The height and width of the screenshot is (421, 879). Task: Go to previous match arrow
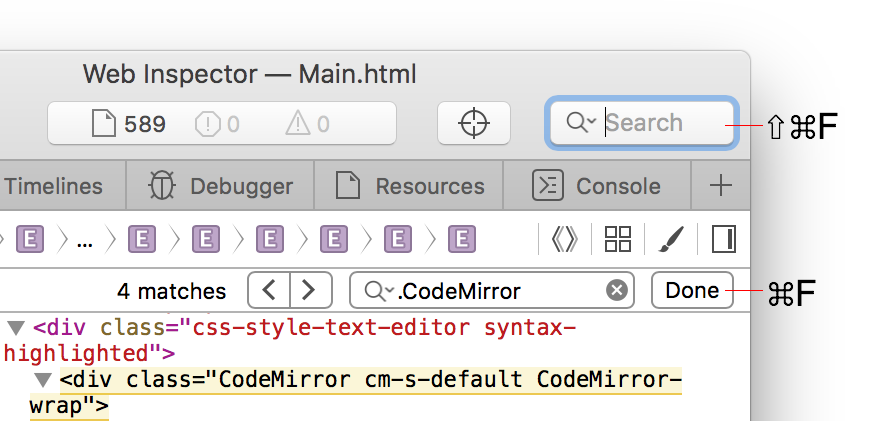point(269,290)
